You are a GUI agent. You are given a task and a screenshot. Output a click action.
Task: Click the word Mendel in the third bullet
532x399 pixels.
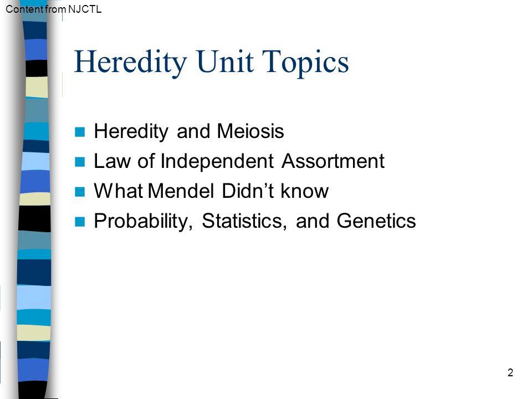pyautogui.click(x=181, y=191)
